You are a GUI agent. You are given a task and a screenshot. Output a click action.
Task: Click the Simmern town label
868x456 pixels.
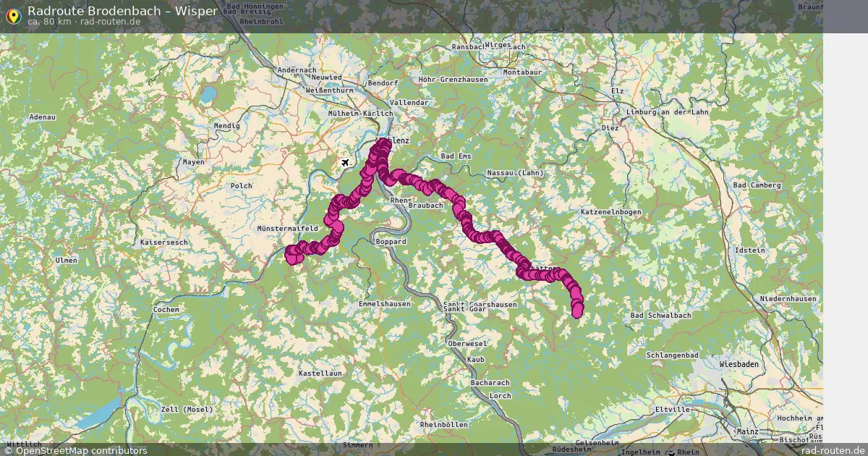click(x=357, y=444)
